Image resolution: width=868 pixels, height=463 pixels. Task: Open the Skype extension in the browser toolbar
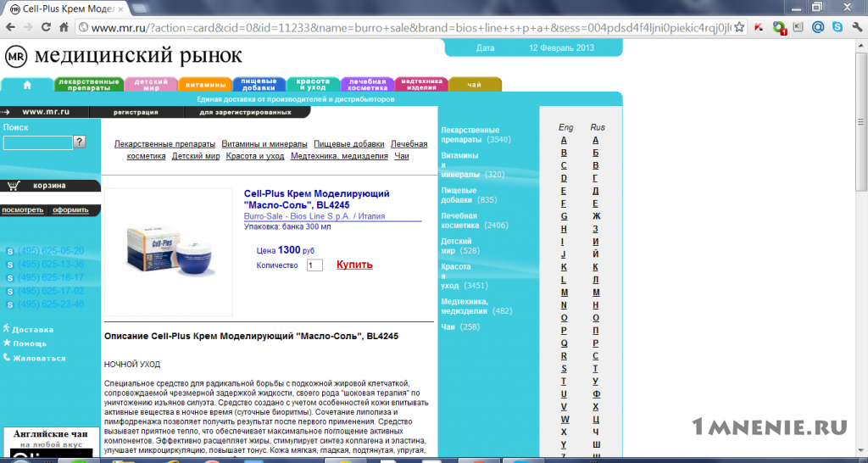pos(837,27)
